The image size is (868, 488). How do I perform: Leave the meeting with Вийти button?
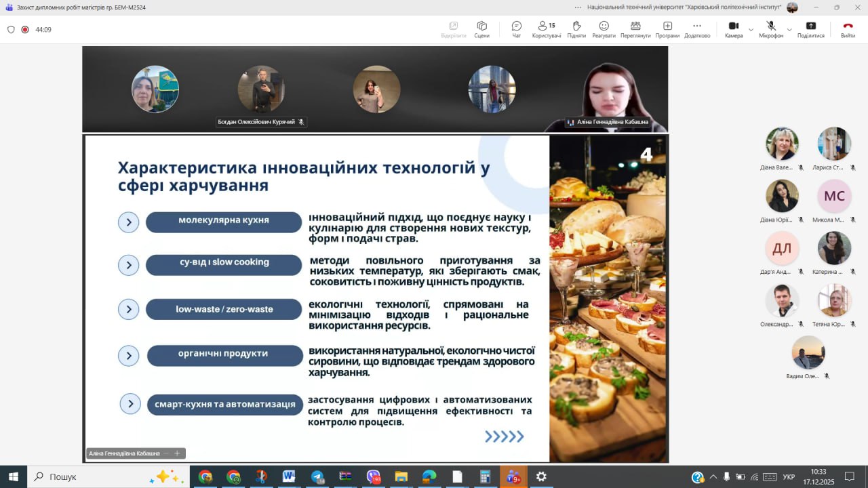tap(848, 29)
